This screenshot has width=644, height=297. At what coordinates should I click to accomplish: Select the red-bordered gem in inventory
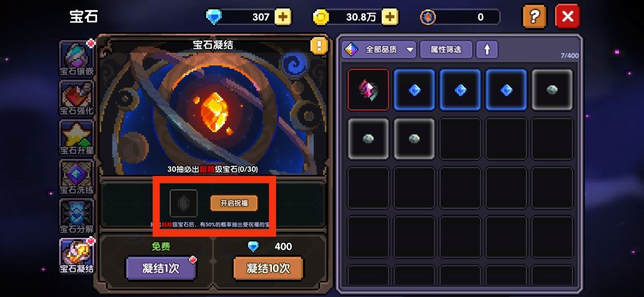click(x=368, y=89)
